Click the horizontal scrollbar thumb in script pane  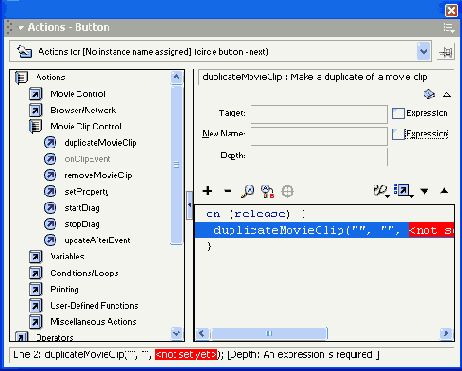click(x=269, y=333)
